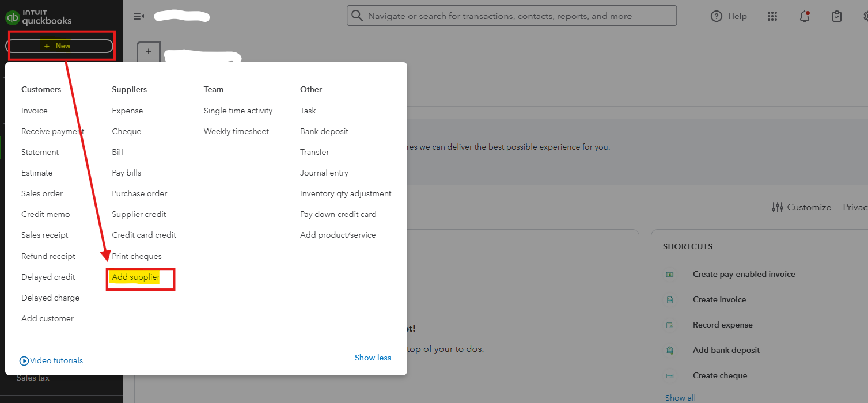Image resolution: width=868 pixels, height=403 pixels.
Task: Open Sales tax in the sidebar
Action: (x=33, y=378)
